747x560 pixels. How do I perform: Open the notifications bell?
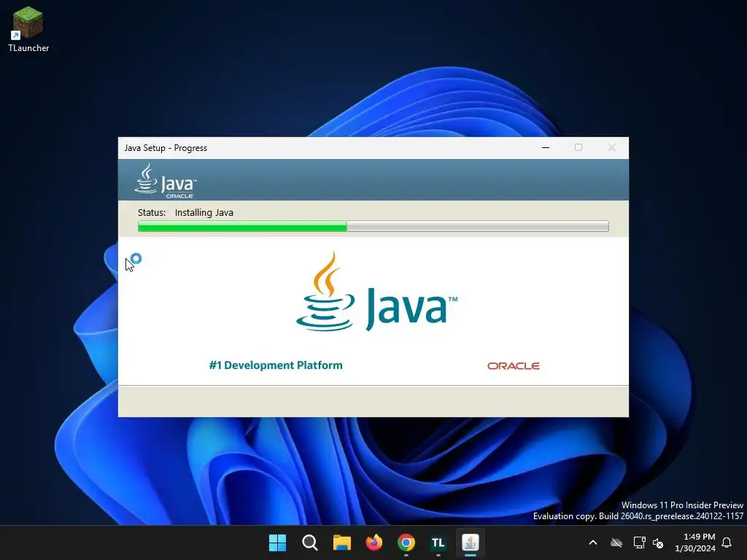727,542
